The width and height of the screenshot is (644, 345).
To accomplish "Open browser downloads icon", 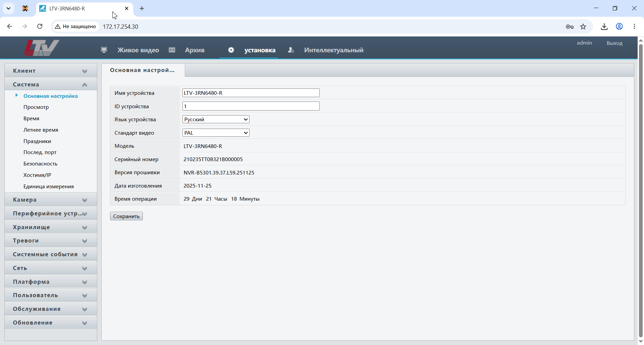I will tap(604, 26).
